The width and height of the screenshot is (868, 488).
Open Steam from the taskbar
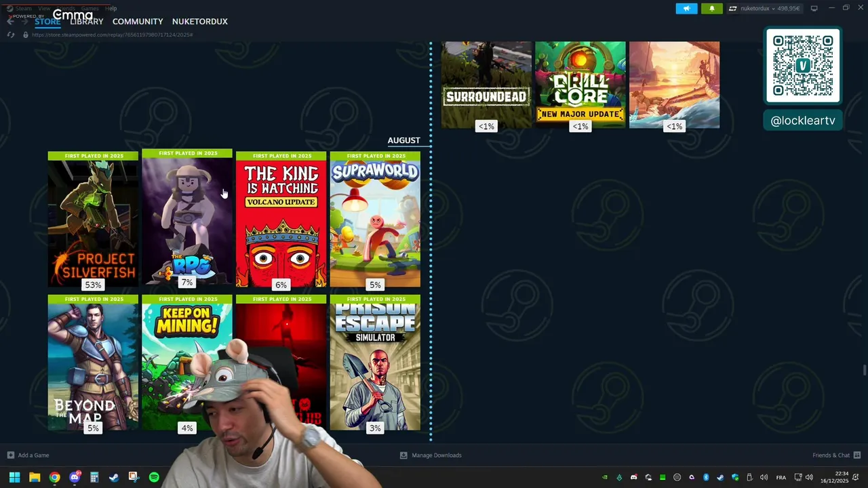pyautogui.click(x=114, y=478)
